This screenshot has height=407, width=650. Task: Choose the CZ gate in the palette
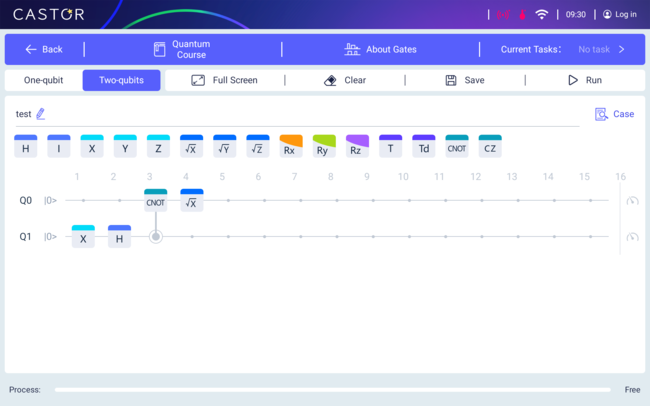click(490, 147)
